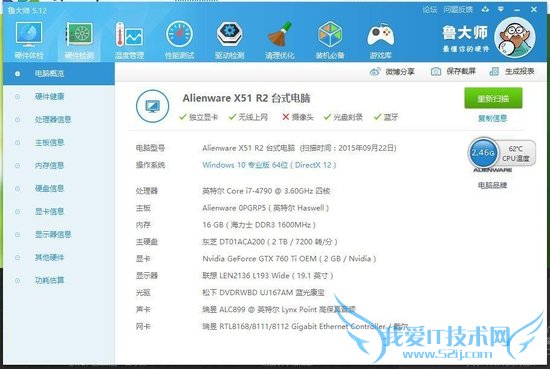Click the computer monitor overview icon
This screenshot has width=550, height=369.
click(153, 106)
